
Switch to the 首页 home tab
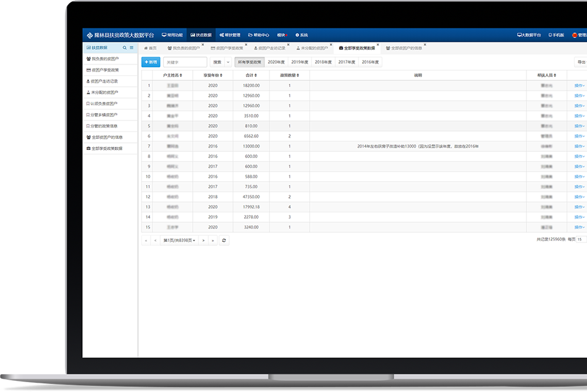pos(151,48)
